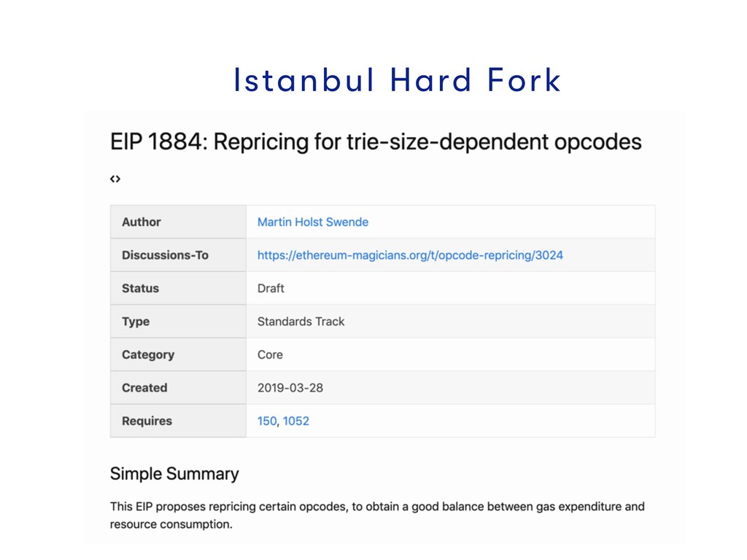Select the Requires row label
Image resolution: width=747 pixels, height=560 pixels.
click(147, 421)
